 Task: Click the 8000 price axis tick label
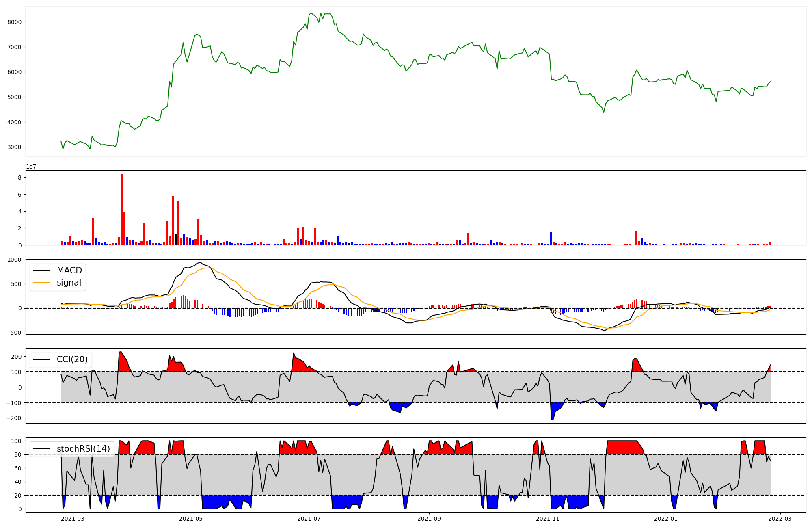pyautogui.click(x=14, y=22)
